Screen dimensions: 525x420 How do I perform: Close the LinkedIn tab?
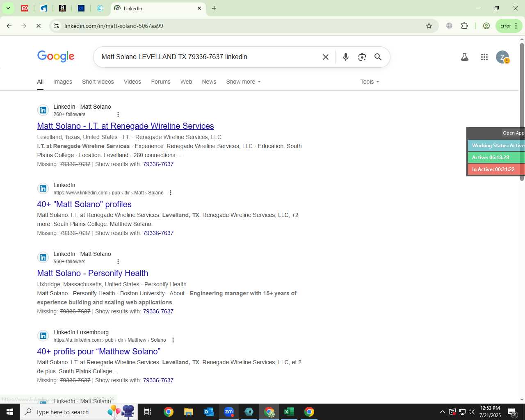pos(199,8)
